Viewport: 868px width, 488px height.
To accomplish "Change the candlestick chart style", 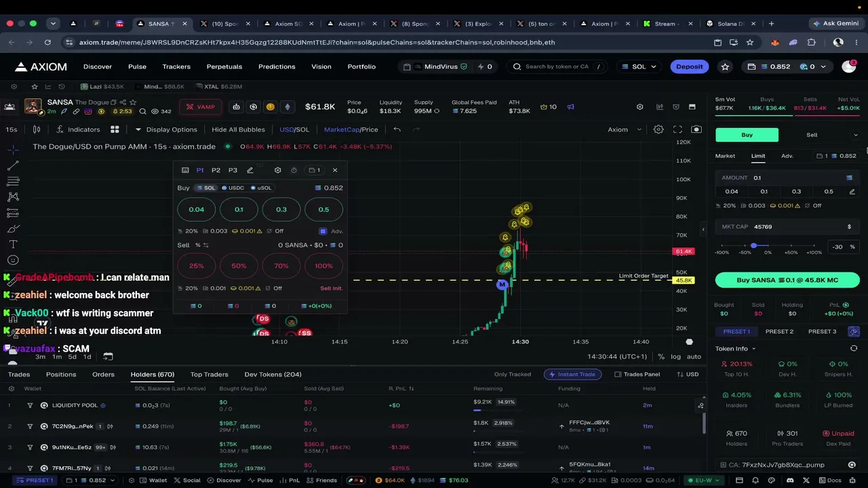I will coord(37,129).
